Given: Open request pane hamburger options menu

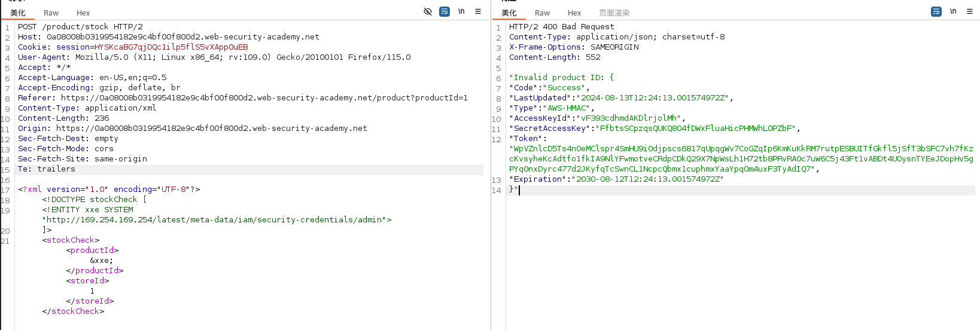Looking at the screenshot, I should pos(478,11).
